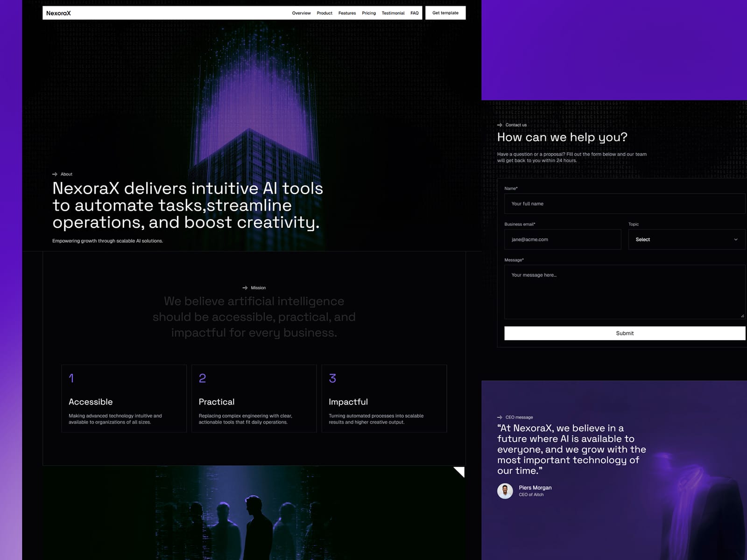Click the arrow icon beside About

(x=55, y=174)
